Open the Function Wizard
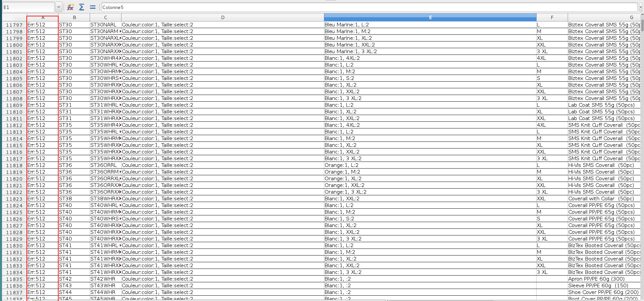 [70, 7]
